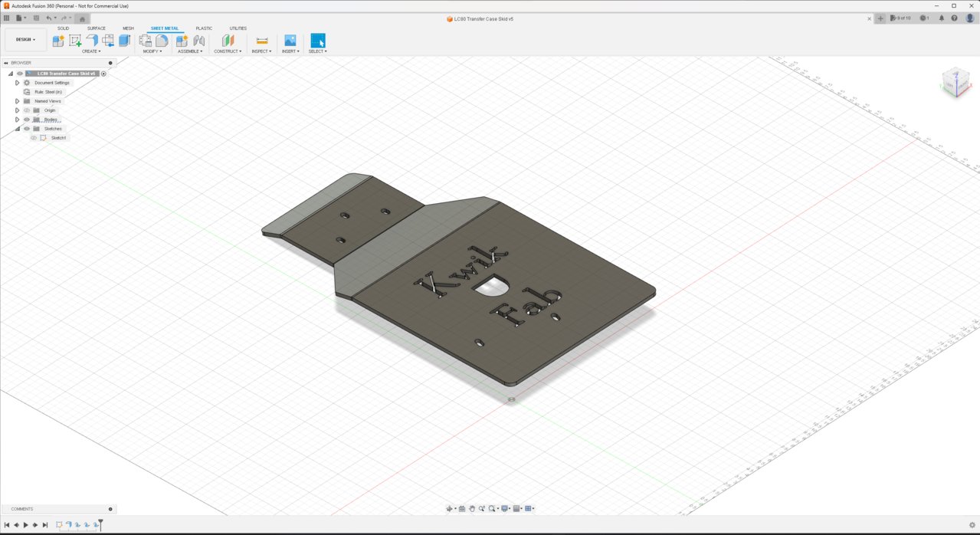This screenshot has width=980, height=535.
Task: Expand the CONSTRUCT dropdown menu
Action: click(228, 51)
